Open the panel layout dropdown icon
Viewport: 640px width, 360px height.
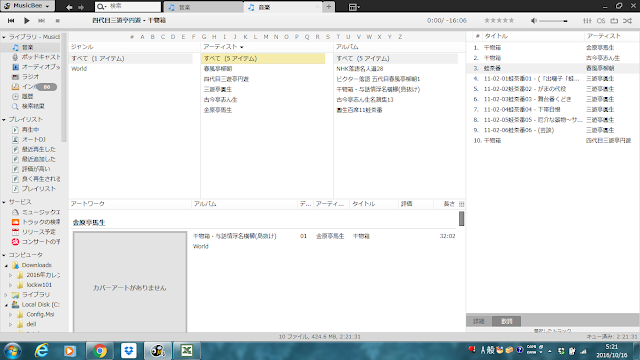pos(354,7)
